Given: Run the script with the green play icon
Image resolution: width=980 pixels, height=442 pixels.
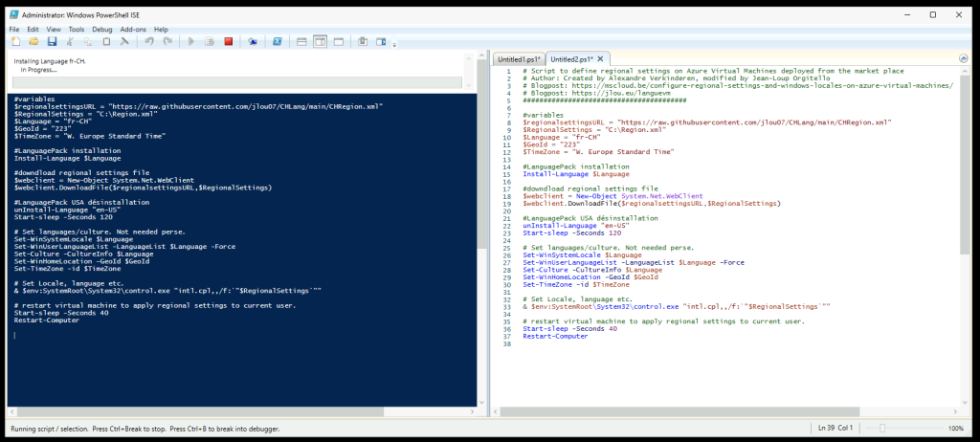Looking at the screenshot, I should coord(191,42).
